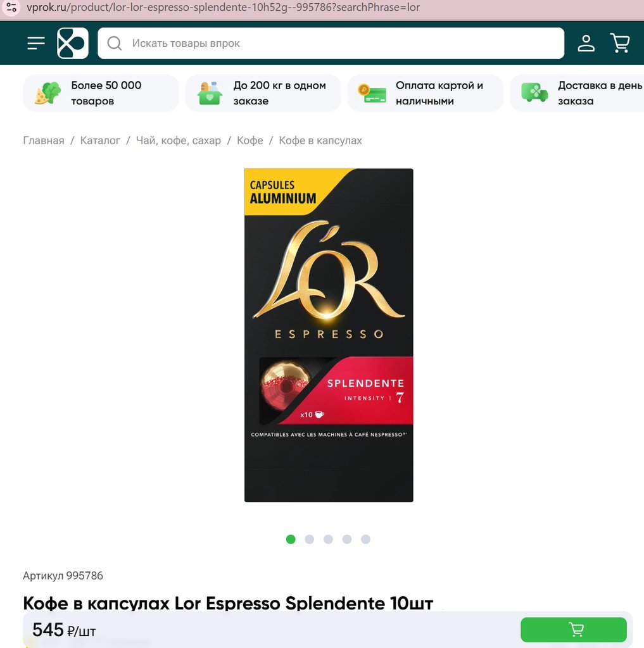Open the Каталог breadcrumb link
644x648 pixels.
[100, 140]
